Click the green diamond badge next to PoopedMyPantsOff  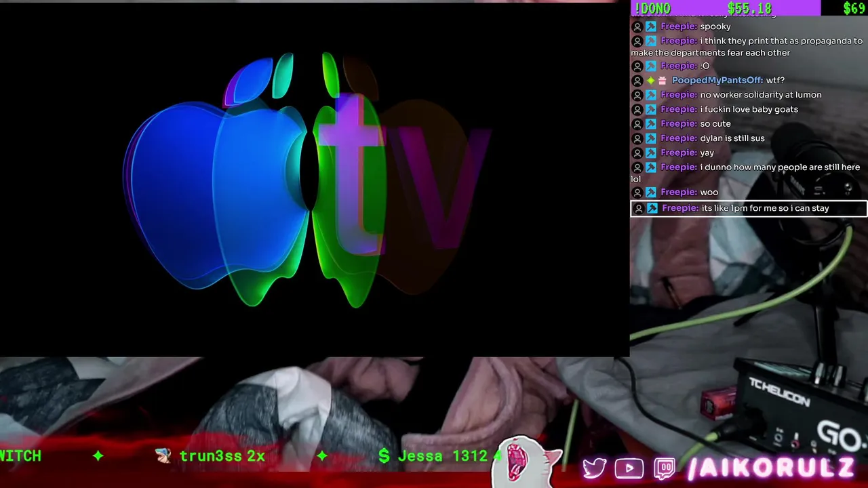[x=650, y=80]
